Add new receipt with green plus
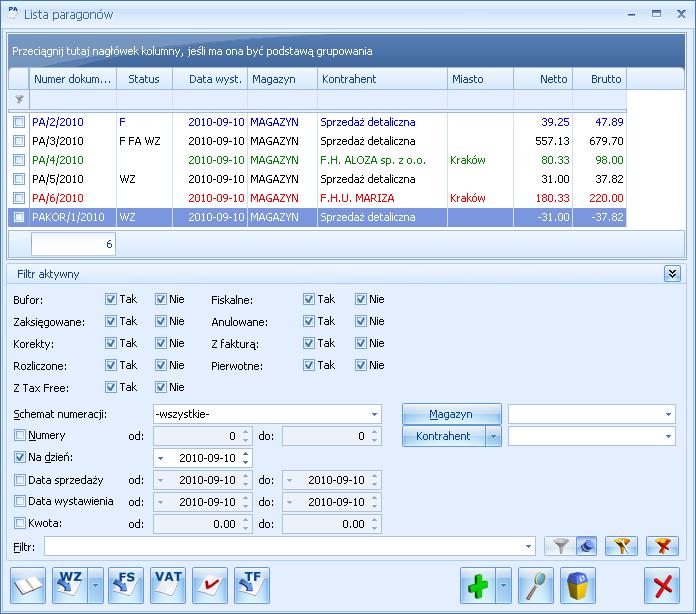The height and width of the screenshot is (614, 696). 478,585
